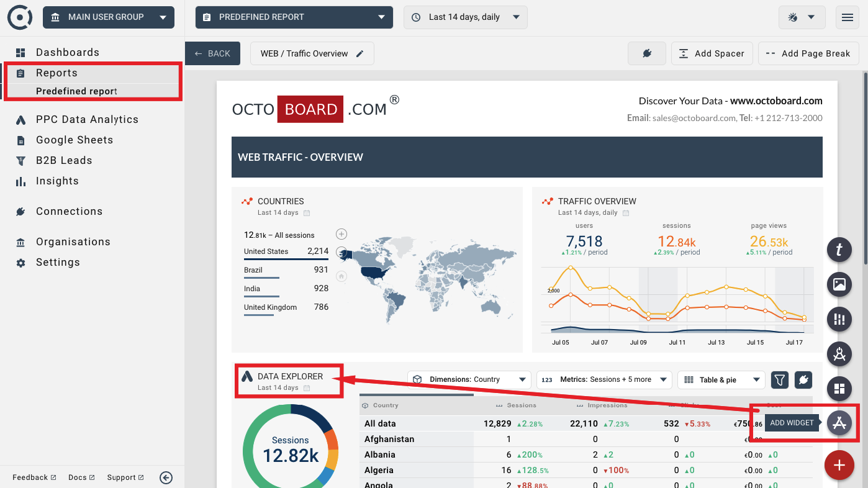Click the plug connection icon button
Viewport: 868px width, 488px height.
(646, 53)
